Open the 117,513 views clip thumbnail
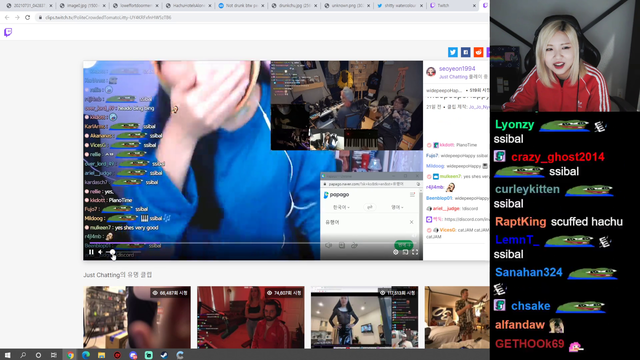The width and height of the screenshot is (640, 360). pyautogui.click(x=364, y=317)
